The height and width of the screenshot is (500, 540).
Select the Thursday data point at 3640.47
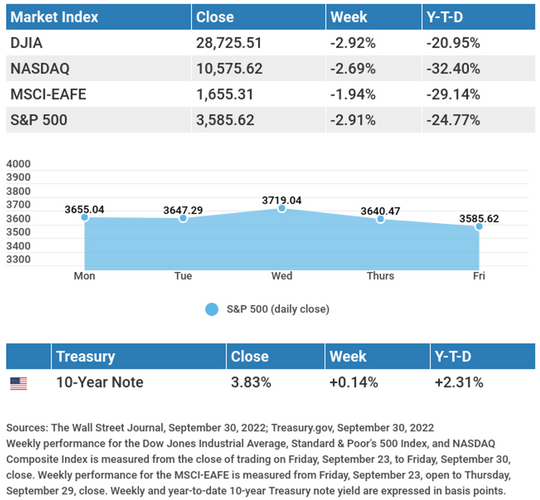pyautogui.click(x=380, y=219)
